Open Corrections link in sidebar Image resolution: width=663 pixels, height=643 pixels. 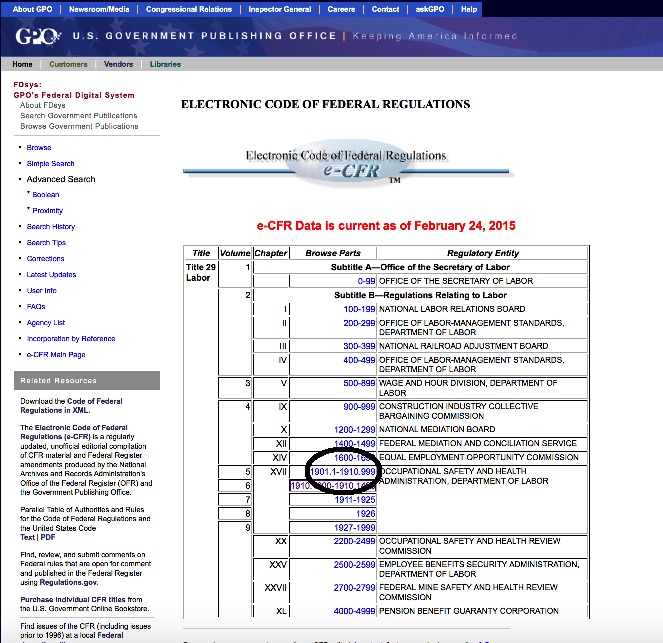tap(45, 259)
